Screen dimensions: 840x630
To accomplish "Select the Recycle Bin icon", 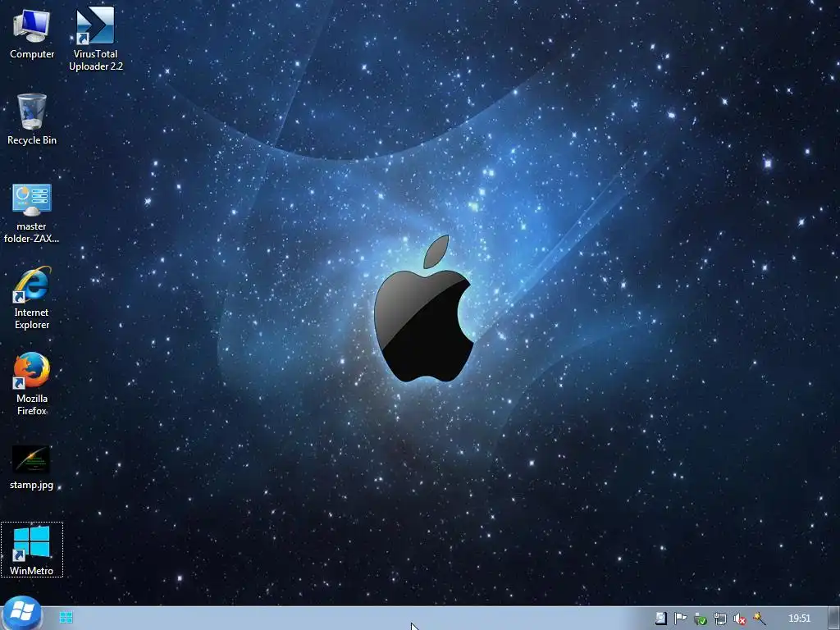I will coord(32,119).
